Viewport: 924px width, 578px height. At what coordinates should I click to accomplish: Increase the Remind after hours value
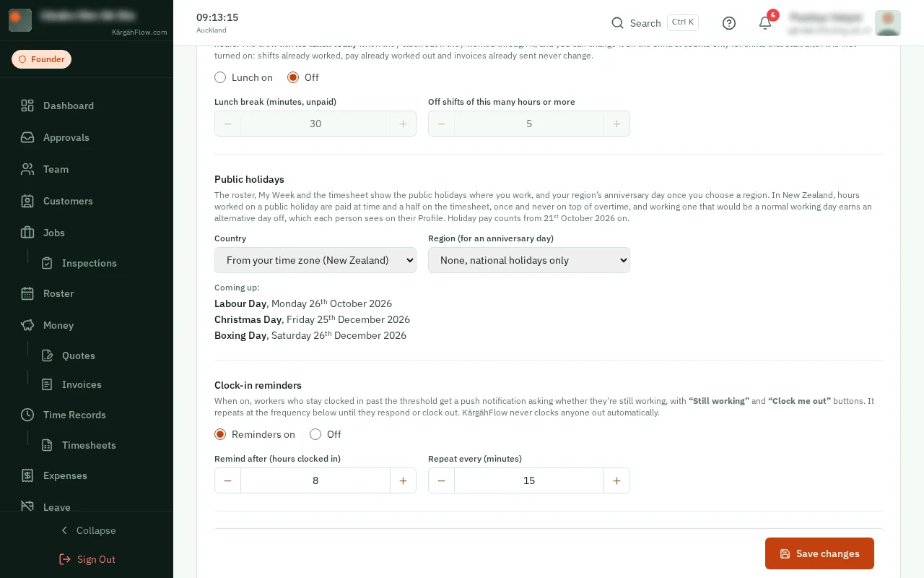click(403, 480)
